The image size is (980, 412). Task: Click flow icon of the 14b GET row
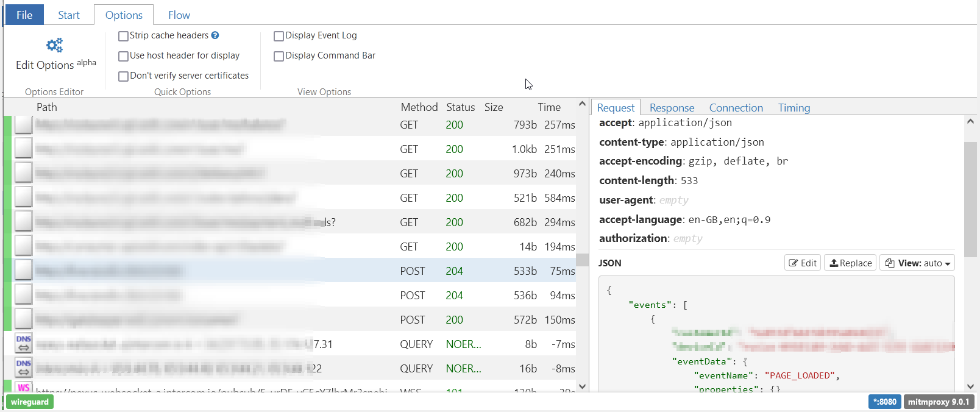(x=24, y=246)
